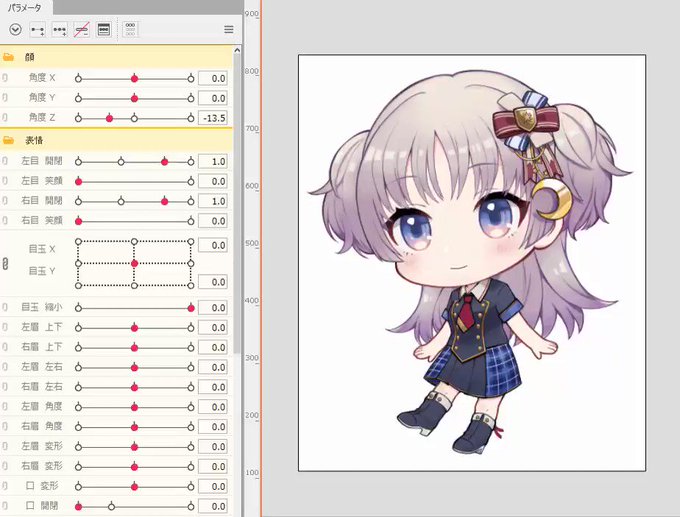Toggle the link icon for 右眉 角度 row
The height and width of the screenshot is (517, 680).
click(5, 427)
